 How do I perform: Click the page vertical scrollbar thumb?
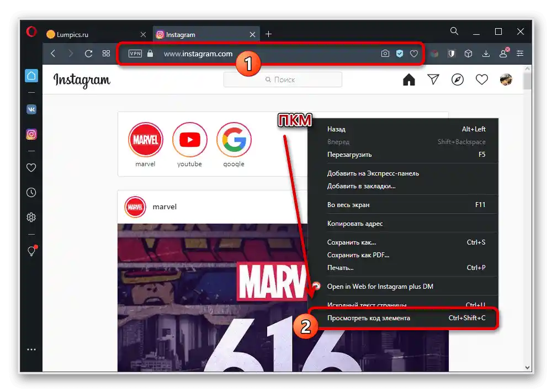click(527, 81)
